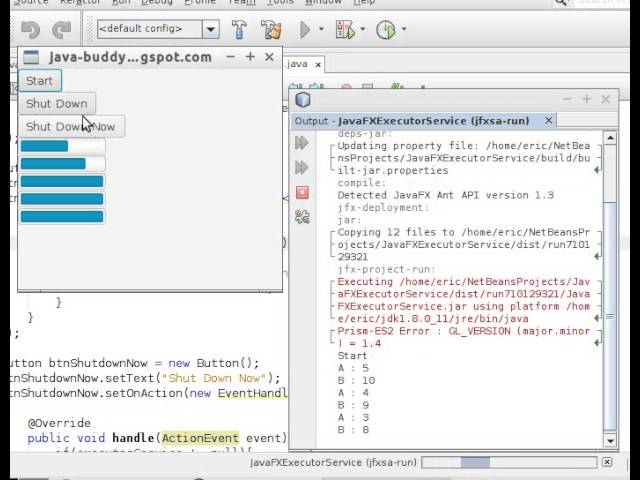Click the Output window cube icon

click(303, 100)
